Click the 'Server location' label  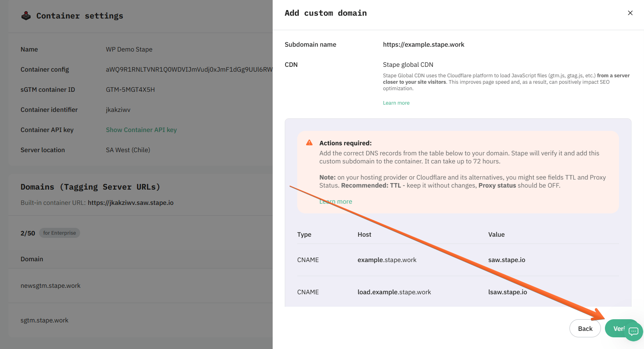pos(43,150)
